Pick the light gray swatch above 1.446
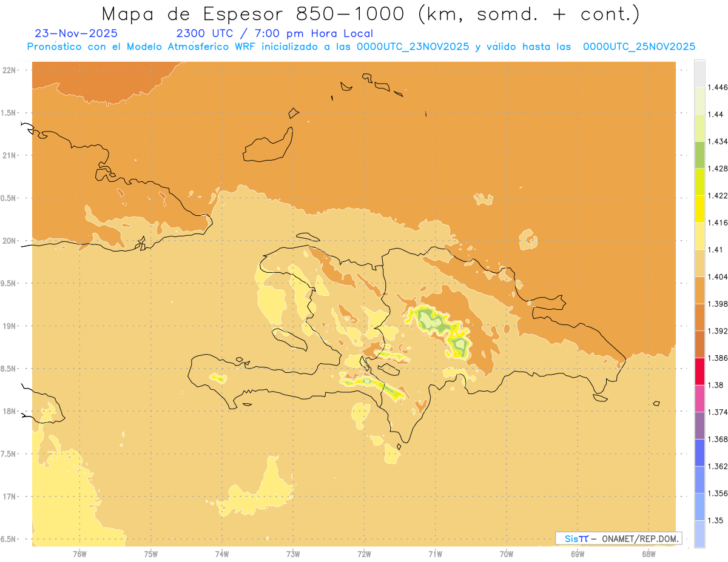 (699, 73)
